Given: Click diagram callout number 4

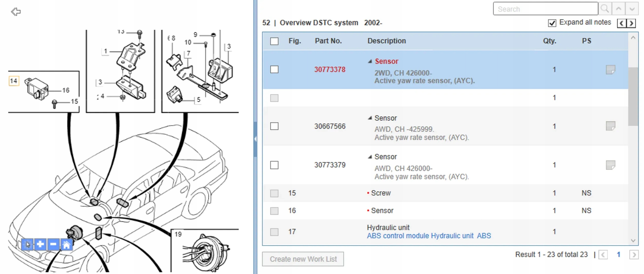Looking at the screenshot, I should (x=102, y=96).
